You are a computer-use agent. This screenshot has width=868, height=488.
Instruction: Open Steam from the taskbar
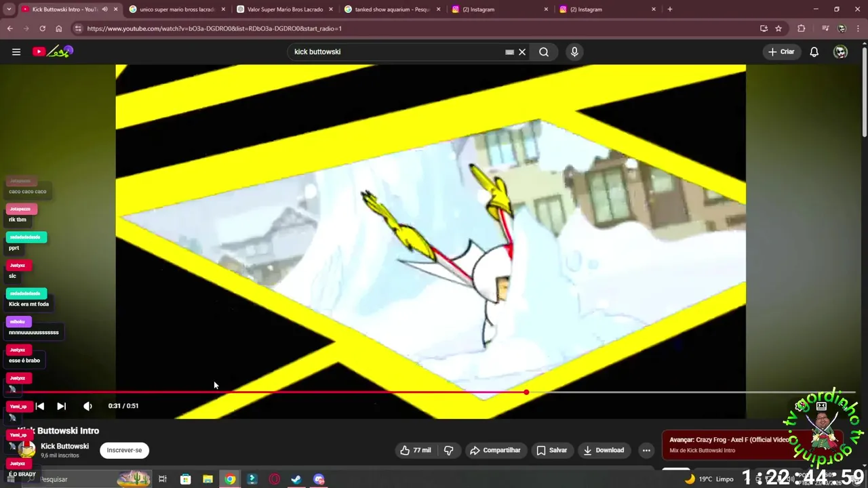(296, 479)
